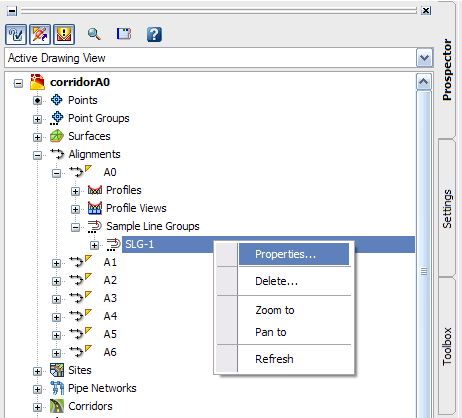Viewport: 462px width, 418px height.
Task: Click the Surfaces tree icon
Action: (x=57, y=136)
